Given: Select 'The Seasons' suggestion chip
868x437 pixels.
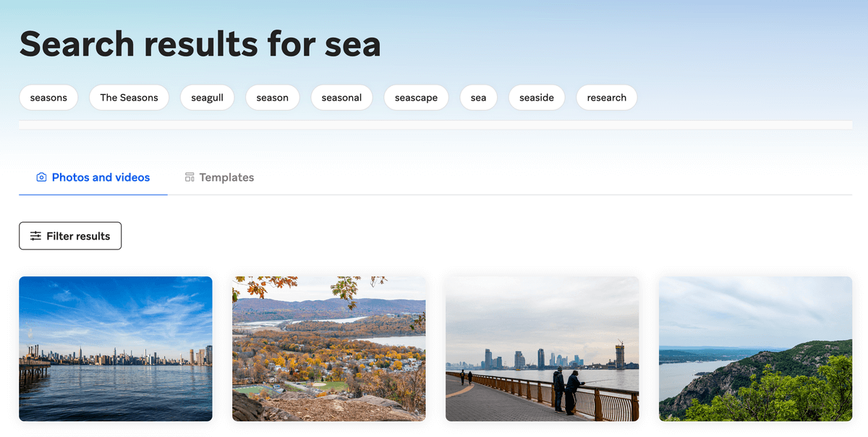Looking at the screenshot, I should pyautogui.click(x=129, y=98).
